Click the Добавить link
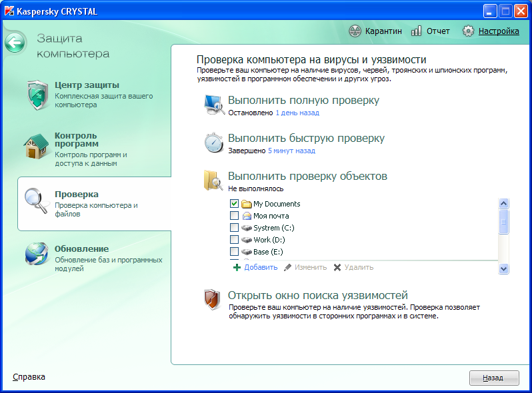The width and height of the screenshot is (532, 393). tap(261, 268)
